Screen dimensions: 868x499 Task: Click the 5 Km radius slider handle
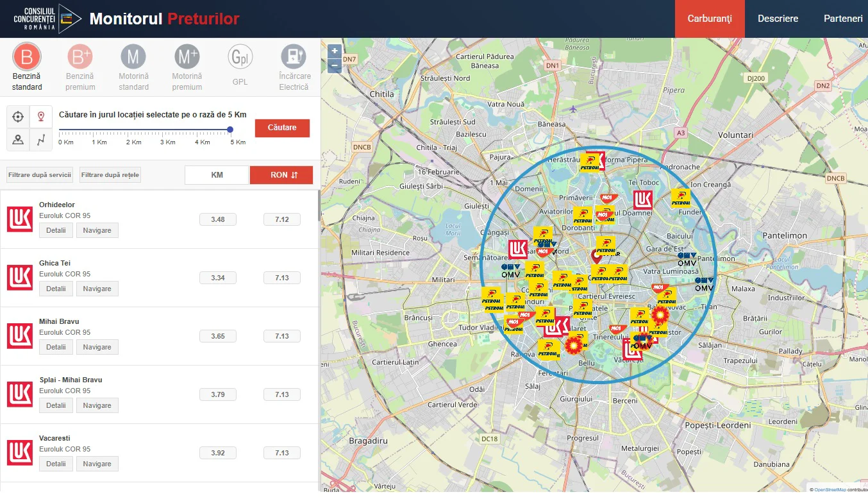click(x=230, y=130)
